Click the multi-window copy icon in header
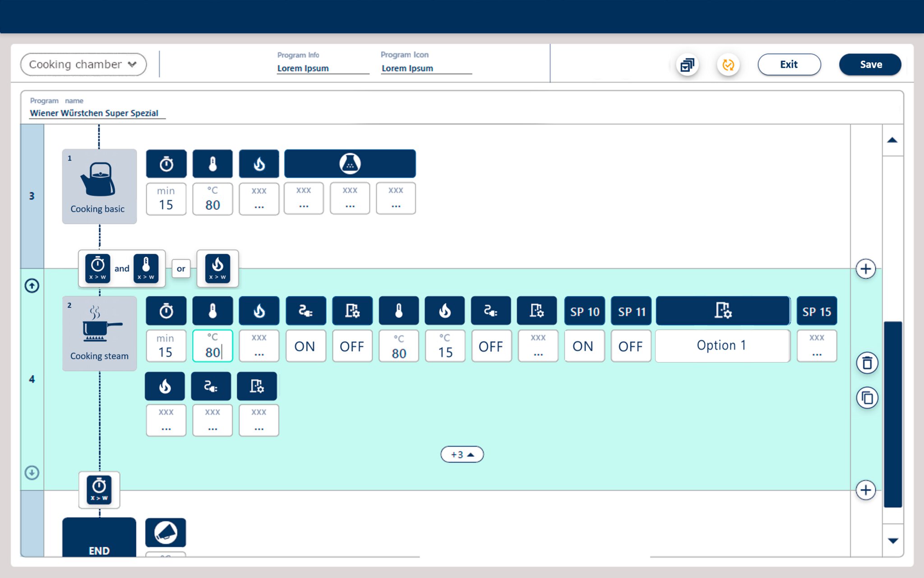The width and height of the screenshot is (924, 578). pyautogui.click(x=687, y=65)
